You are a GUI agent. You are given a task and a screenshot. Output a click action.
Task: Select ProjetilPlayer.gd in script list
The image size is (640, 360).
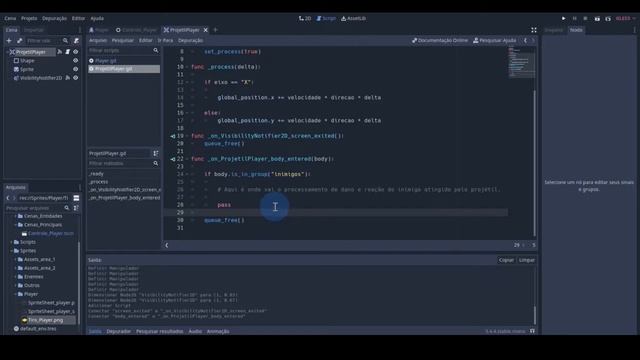124,69
